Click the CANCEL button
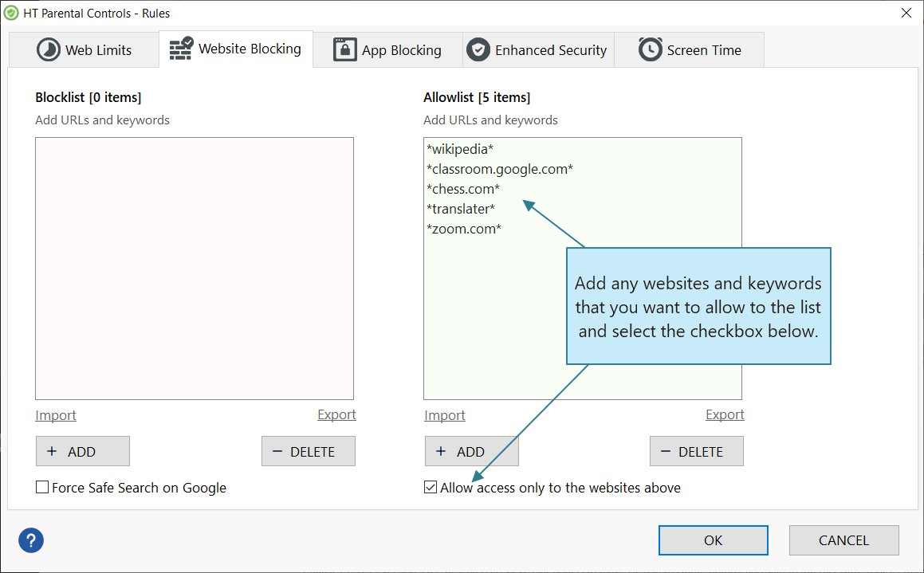This screenshot has width=924, height=573. (843, 540)
